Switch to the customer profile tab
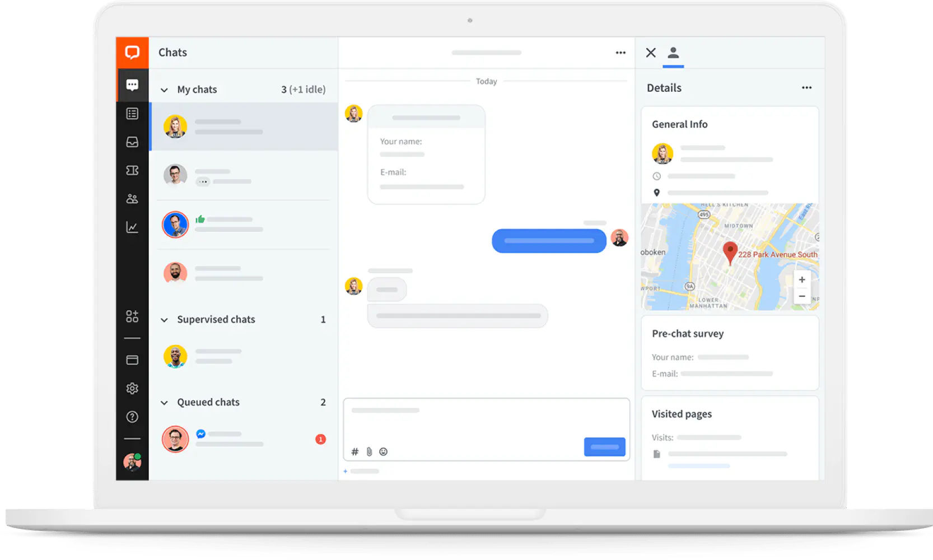The height and width of the screenshot is (560, 933). point(673,53)
